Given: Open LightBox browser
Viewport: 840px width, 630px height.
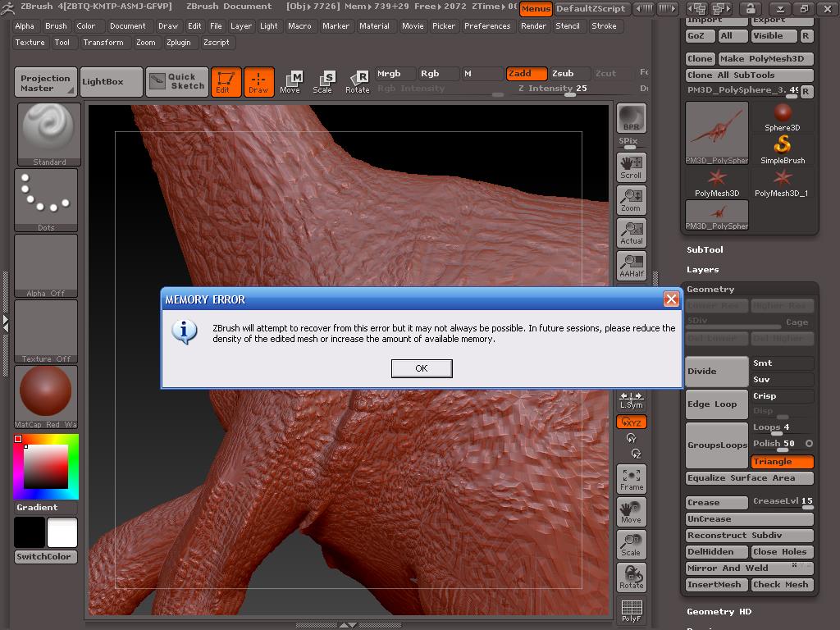Looking at the screenshot, I should coord(112,82).
